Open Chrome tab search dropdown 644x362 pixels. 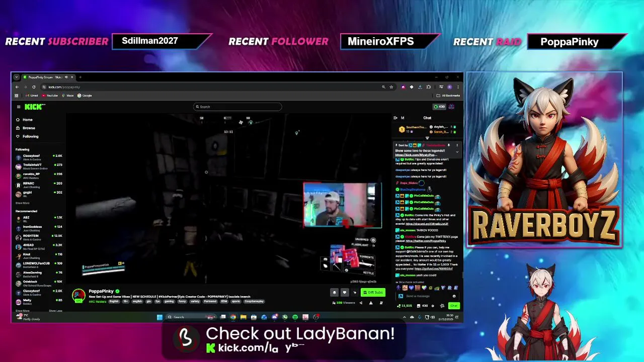pyautogui.click(x=17, y=77)
